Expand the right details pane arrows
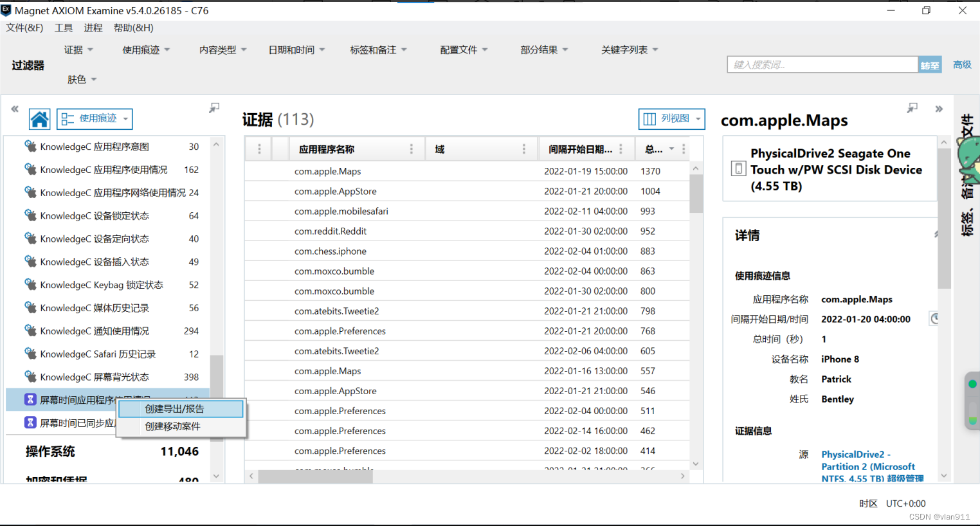The height and width of the screenshot is (526, 980). (x=939, y=109)
